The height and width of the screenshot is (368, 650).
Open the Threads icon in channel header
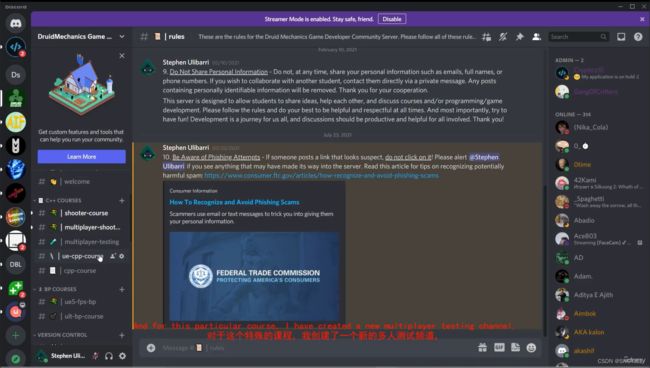point(487,37)
